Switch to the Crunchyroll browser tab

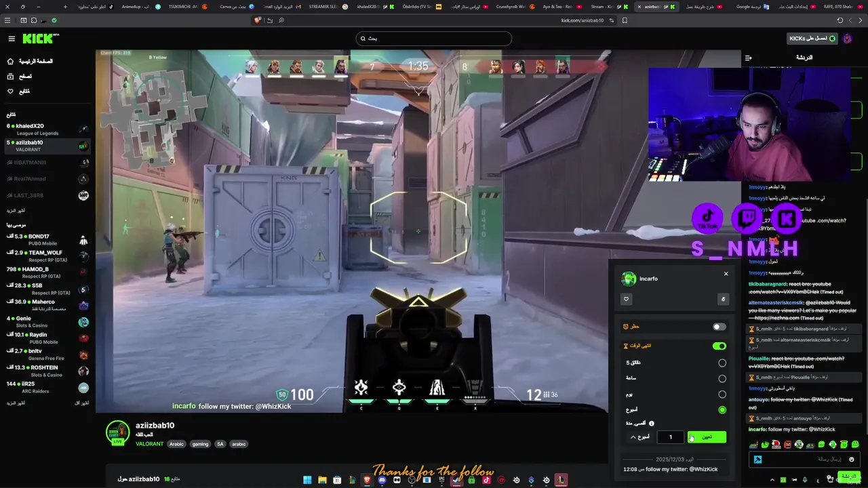click(515, 7)
